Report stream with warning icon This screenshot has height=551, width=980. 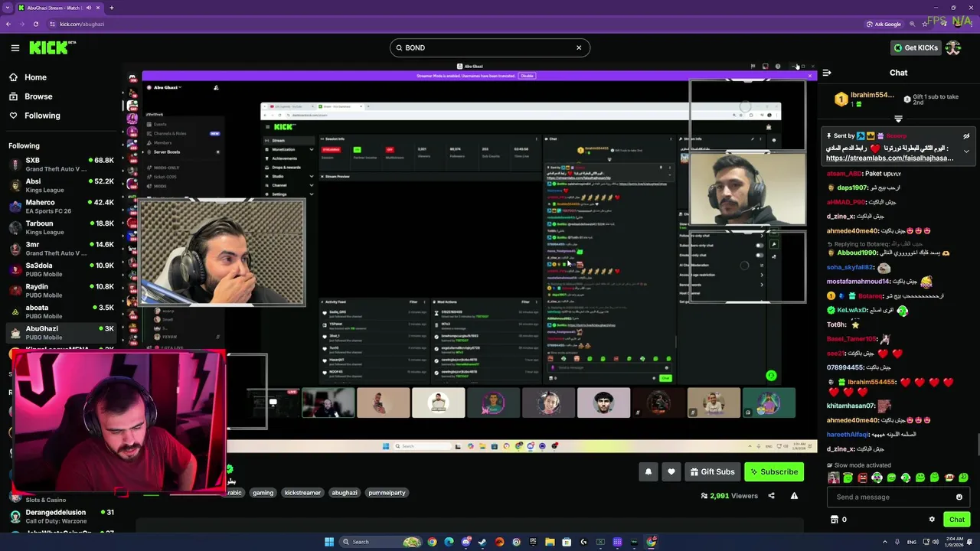794,496
